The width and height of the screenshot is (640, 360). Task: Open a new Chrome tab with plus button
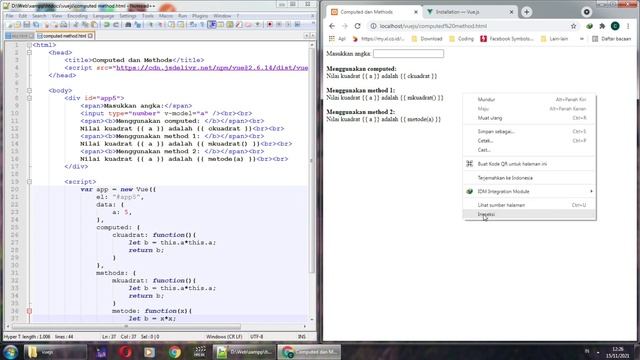pos(527,12)
